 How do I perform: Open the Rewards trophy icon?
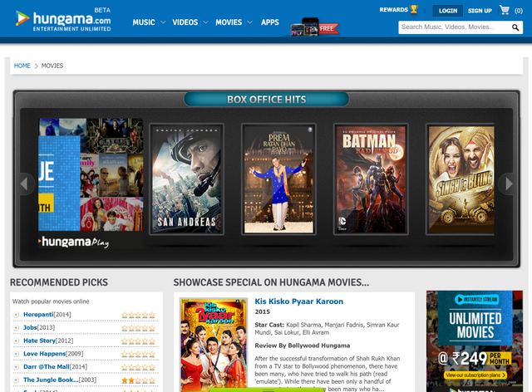coord(414,9)
